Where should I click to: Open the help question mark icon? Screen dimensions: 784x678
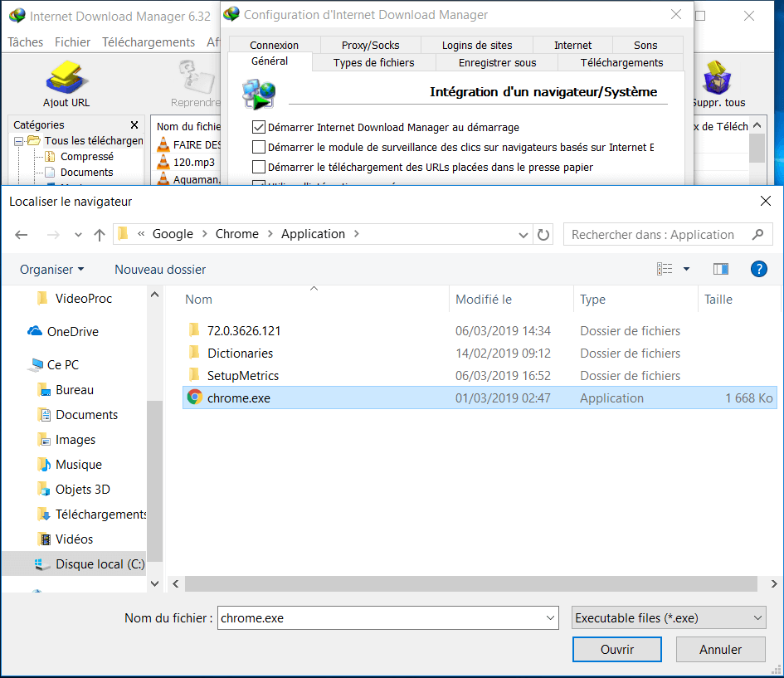coord(758,269)
